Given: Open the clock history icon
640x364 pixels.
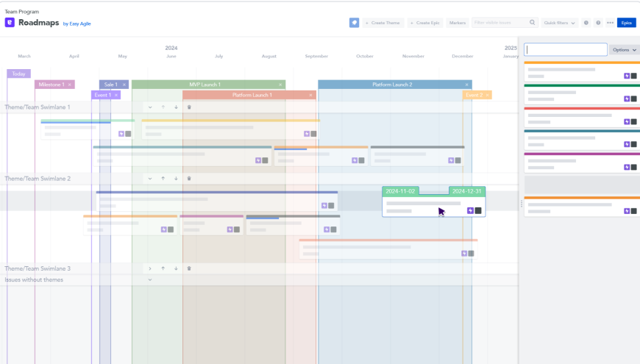Looking at the screenshot, I should [x=586, y=23].
